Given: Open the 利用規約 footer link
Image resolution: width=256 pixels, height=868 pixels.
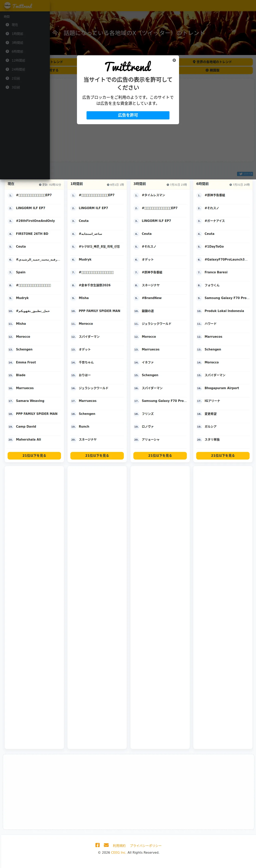Looking at the screenshot, I should coord(119,845).
